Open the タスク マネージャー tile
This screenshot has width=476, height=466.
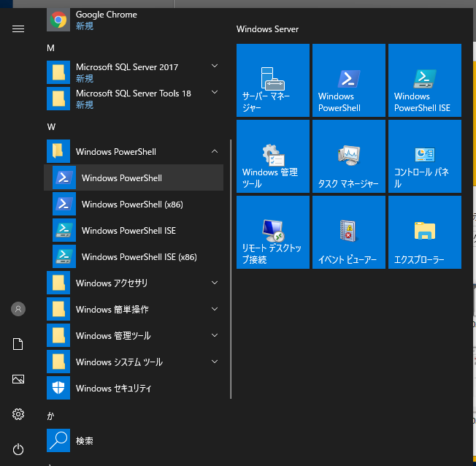click(x=349, y=156)
